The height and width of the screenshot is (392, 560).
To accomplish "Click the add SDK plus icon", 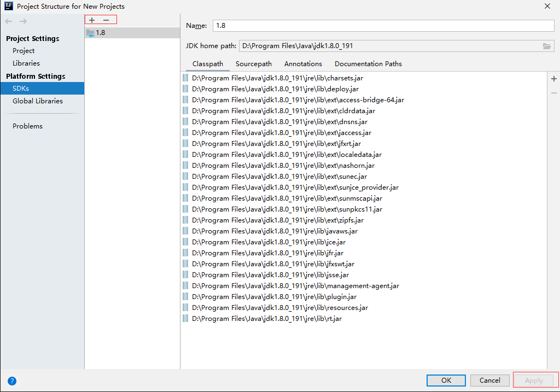I will tap(92, 20).
